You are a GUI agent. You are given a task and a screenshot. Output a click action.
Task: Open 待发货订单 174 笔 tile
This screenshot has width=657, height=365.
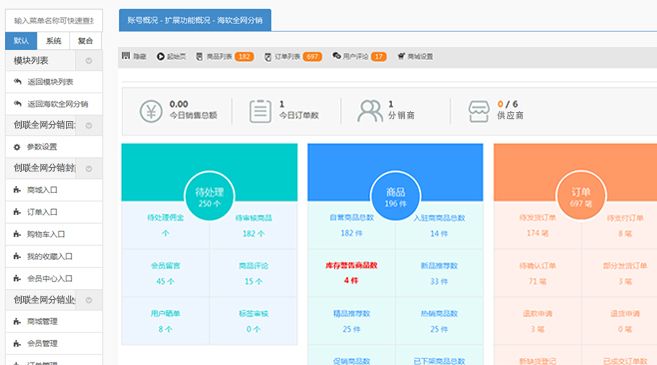(538, 225)
